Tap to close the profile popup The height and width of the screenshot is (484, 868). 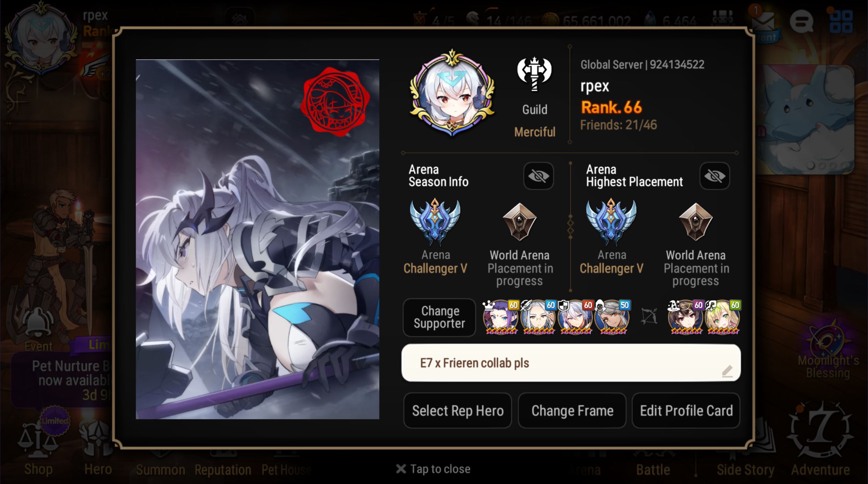pos(433,469)
